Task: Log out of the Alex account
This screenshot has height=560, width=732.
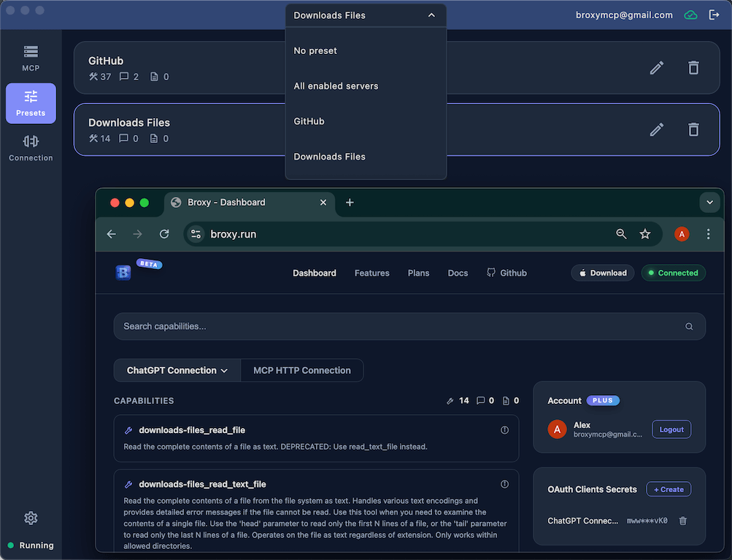Action: (671, 429)
